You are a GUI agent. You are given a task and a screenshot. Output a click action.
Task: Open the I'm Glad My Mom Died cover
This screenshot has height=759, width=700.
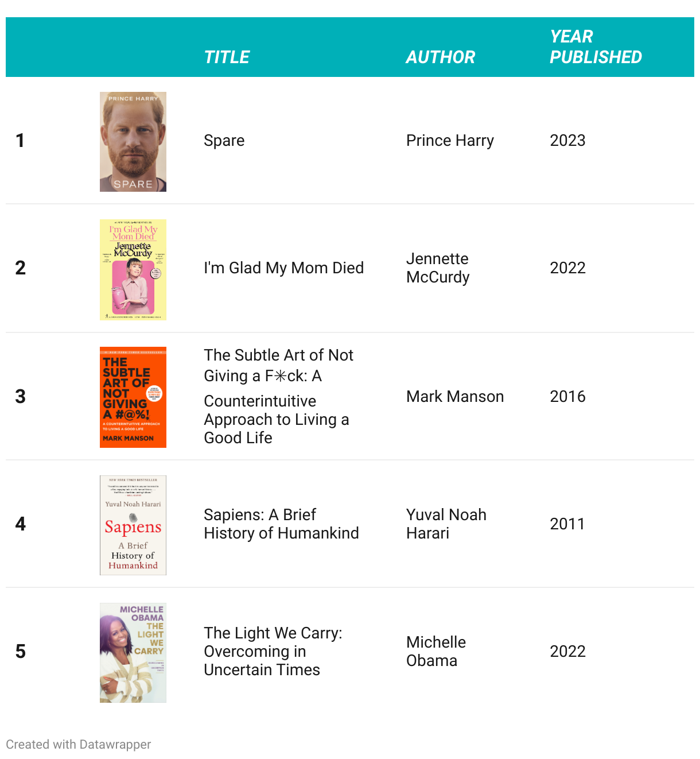point(133,270)
